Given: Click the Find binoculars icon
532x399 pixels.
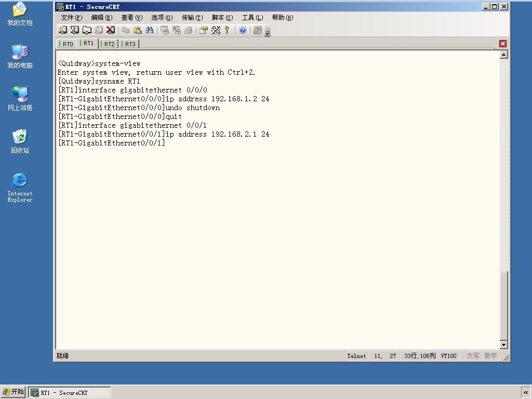Looking at the screenshot, I should click(x=149, y=30).
